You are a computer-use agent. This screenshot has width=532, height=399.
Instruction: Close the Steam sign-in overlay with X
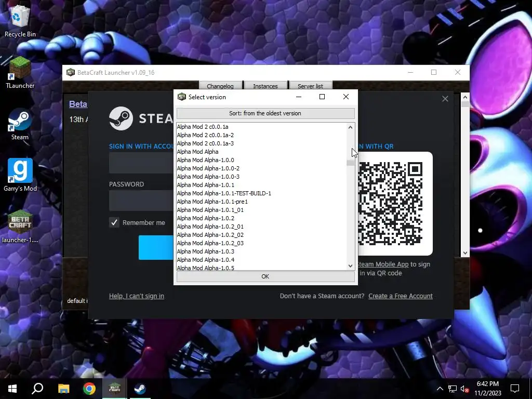pyautogui.click(x=445, y=99)
